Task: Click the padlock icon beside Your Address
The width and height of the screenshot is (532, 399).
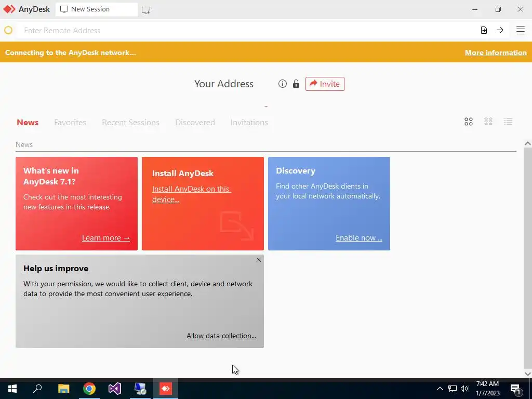Action: (296, 84)
